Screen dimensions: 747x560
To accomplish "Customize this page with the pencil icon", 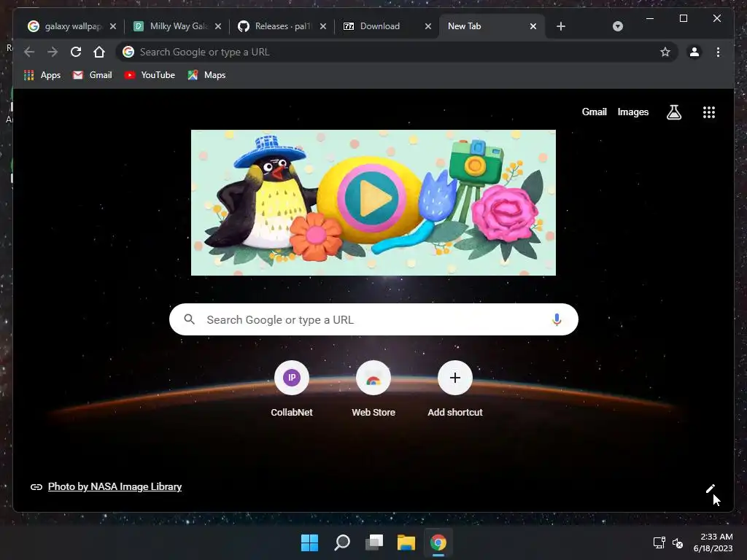I will click(710, 489).
